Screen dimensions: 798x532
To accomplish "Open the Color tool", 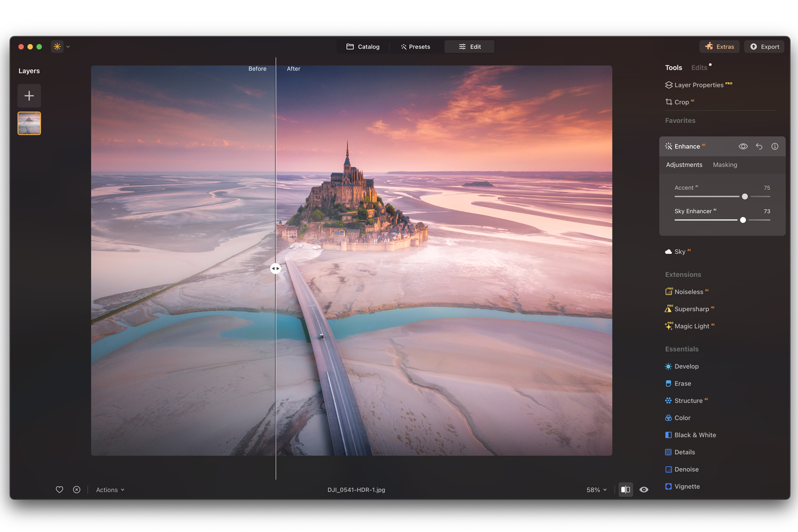I will (x=678, y=418).
